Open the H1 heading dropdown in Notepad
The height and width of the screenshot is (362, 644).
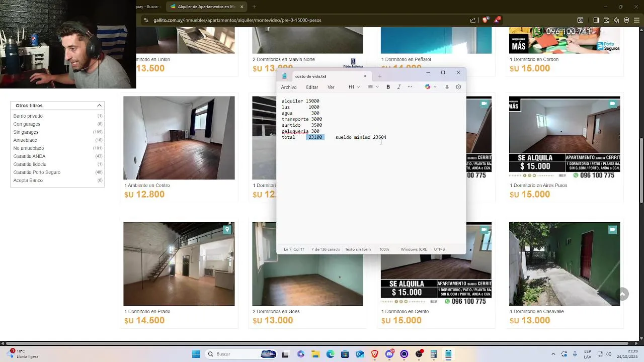pos(354,87)
